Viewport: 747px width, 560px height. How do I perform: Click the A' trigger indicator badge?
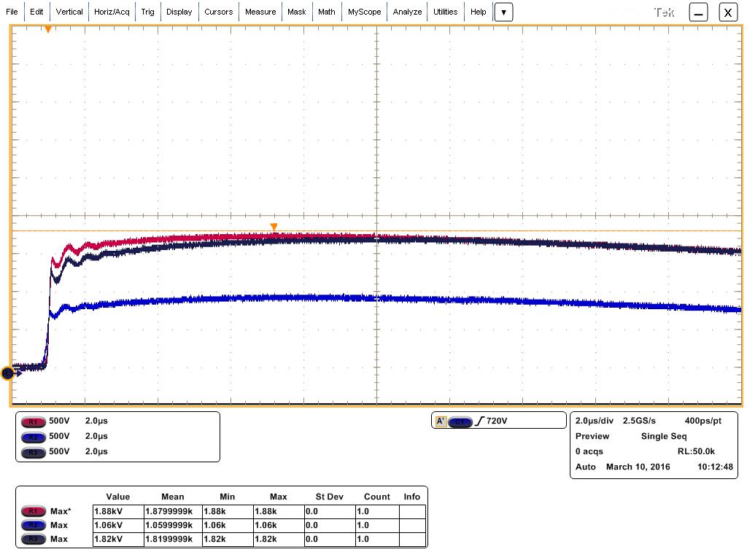(441, 421)
